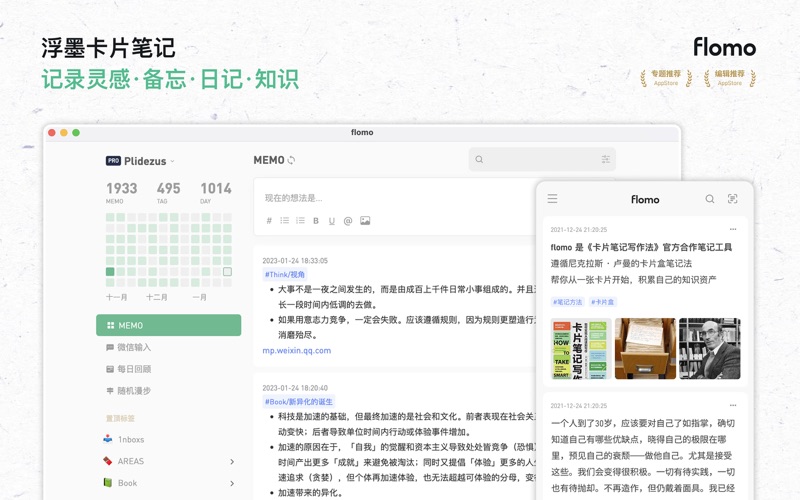Open more options on first mobile memo card

tap(733, 229)
